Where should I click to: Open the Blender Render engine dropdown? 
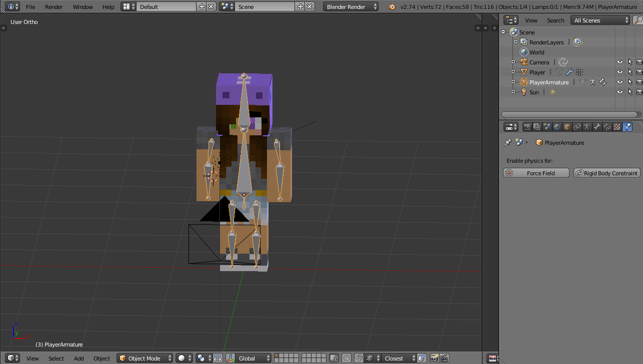click(x=351, y=7)
